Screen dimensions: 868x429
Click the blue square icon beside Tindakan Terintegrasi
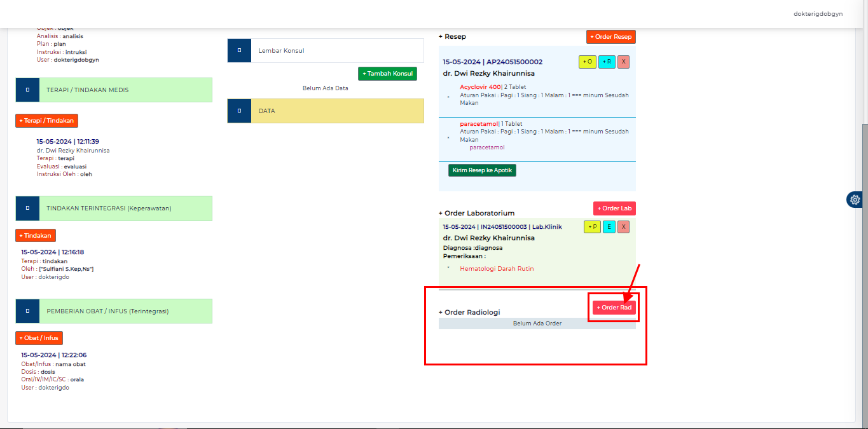[x=27, y=208]
